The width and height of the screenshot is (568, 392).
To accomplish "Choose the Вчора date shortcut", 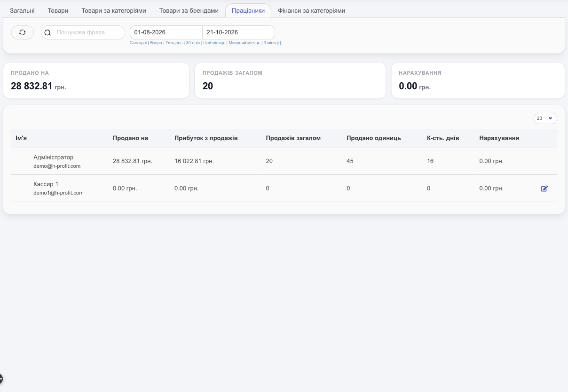I will click(x=156, y=43).
